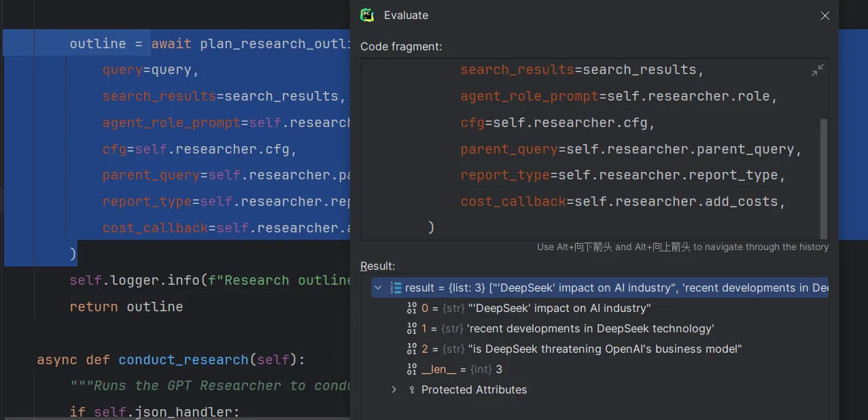Close the Evaluate dialog
Screen dimensions: 868x420
pos(825,16)
